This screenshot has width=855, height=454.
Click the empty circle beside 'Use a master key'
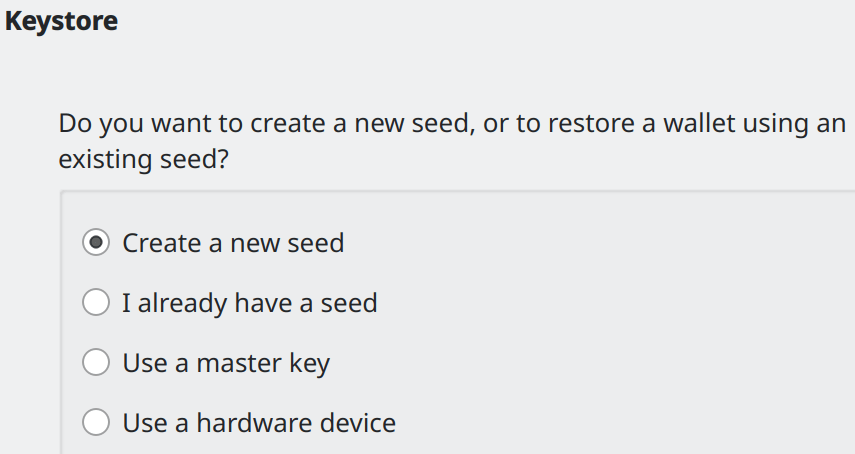[96, 363]
